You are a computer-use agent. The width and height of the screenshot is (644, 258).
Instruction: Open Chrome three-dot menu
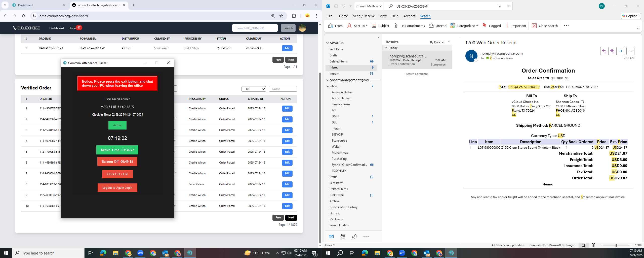coord(316,16)
